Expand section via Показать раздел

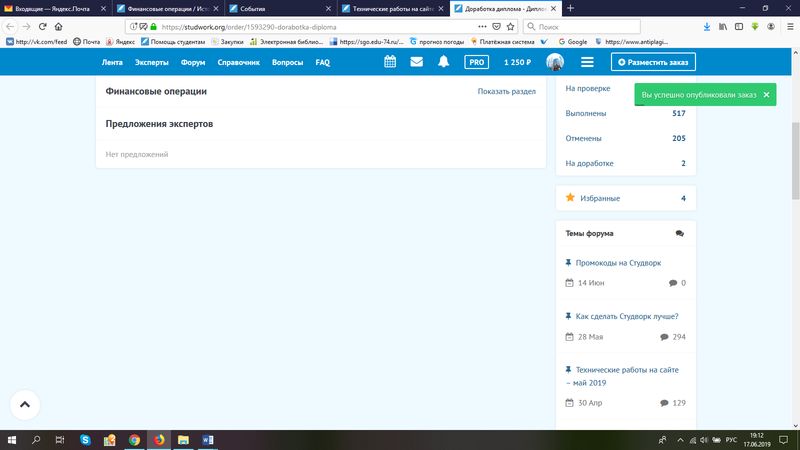click(x=506, y=91)
